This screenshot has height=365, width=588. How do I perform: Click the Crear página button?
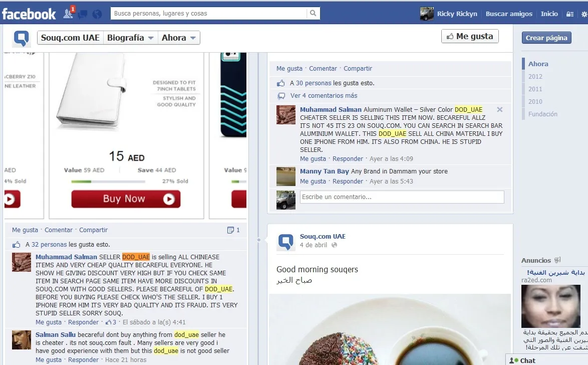pyautogui.click(x=546, y=38)
